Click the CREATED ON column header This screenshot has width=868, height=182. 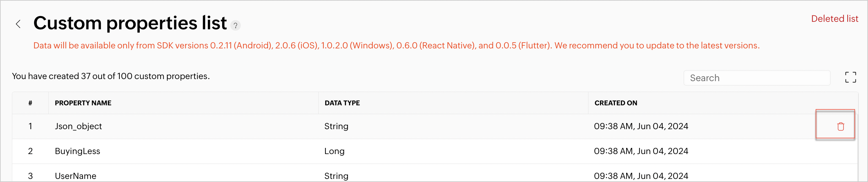pos(616,103)
